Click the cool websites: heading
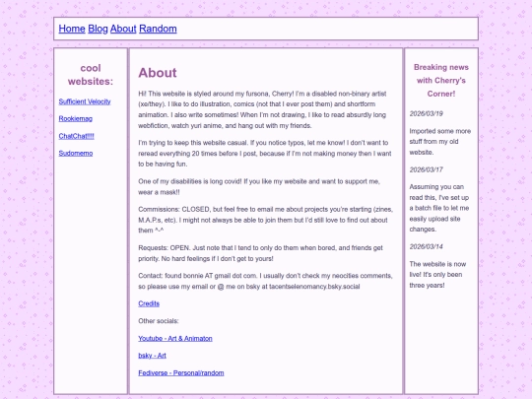 tap(91, 75)
